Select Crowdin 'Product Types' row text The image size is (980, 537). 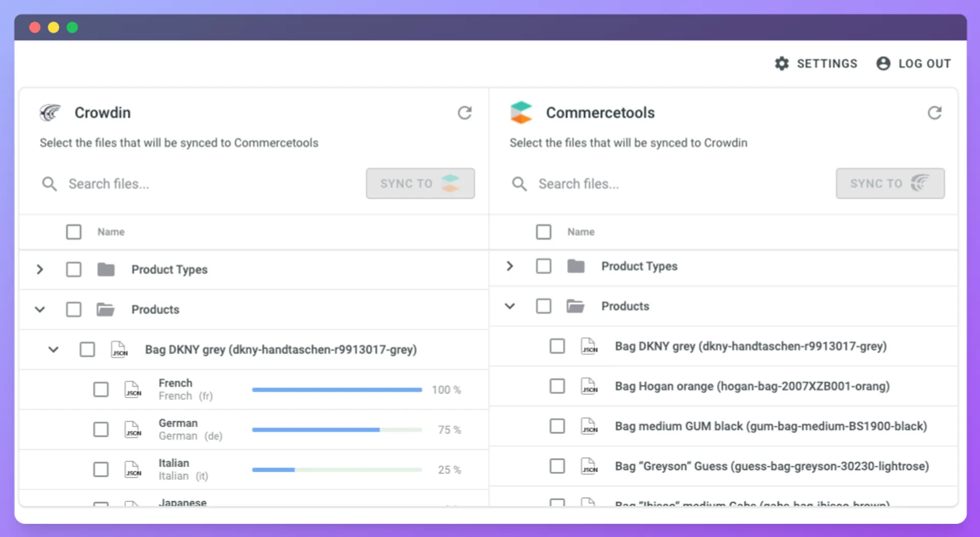pos(169,270)
